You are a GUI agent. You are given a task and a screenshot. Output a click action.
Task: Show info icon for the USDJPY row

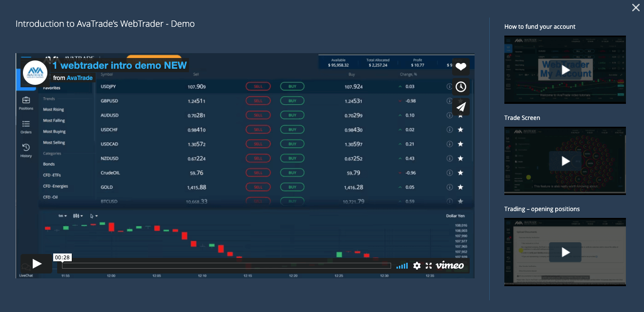pyautogui.click(x=450, y=87)
